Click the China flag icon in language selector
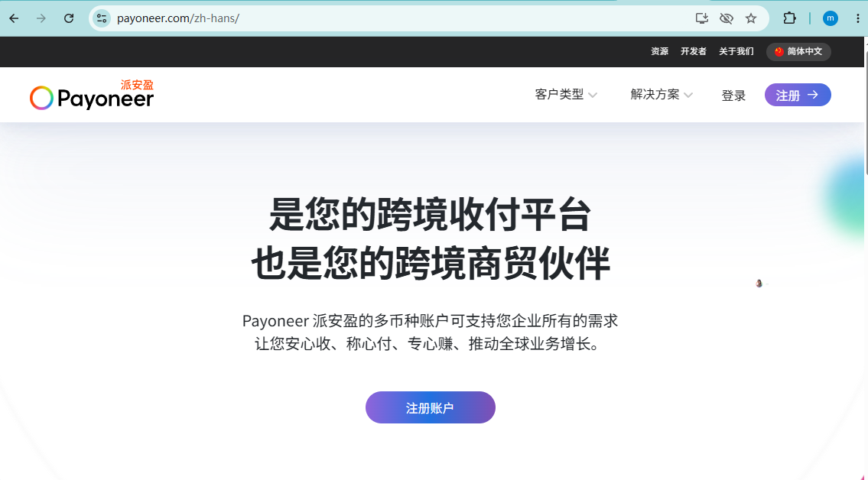Image resolution: width=868 pixels, height=480 pixels. tap(779, 51)
